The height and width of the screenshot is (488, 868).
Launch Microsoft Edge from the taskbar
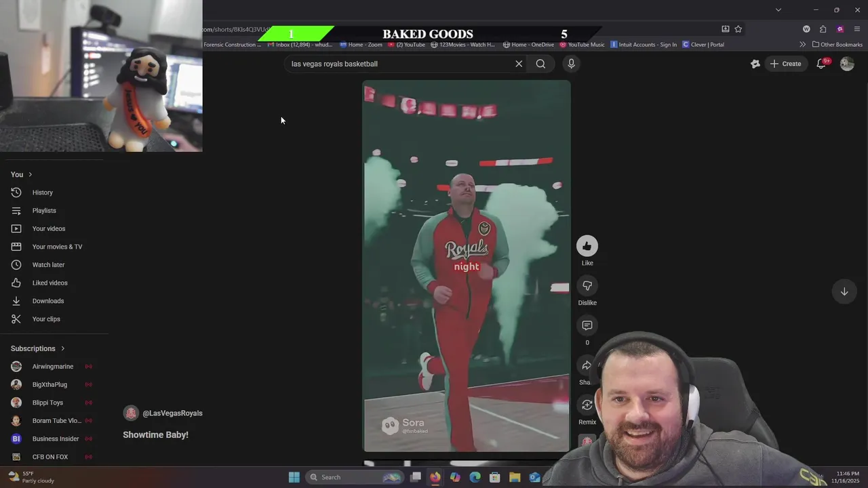pos(475,477)
